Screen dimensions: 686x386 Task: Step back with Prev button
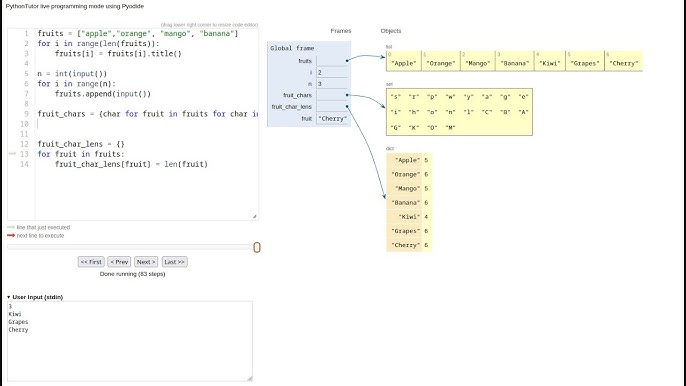pyautogui.click(x=119, y=262)
